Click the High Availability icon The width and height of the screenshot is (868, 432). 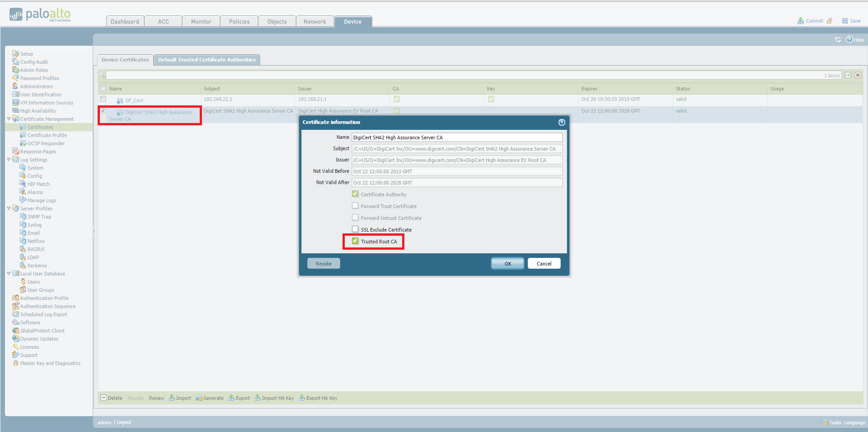pos(15,111)
